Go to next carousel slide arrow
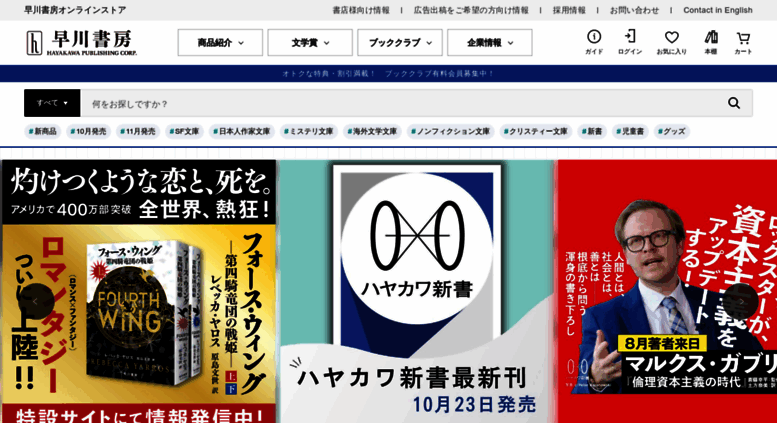Screen dimensions: 777x423 [x=741, y=301]
